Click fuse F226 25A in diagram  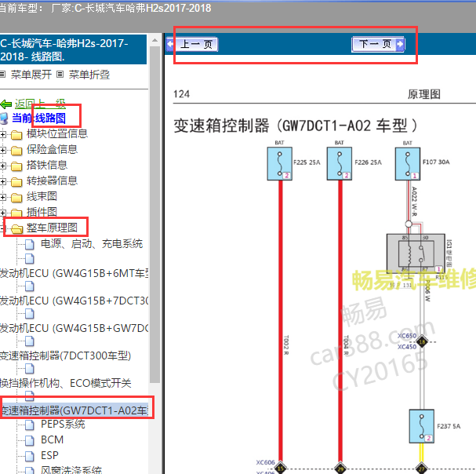click(x=340, y=164)
